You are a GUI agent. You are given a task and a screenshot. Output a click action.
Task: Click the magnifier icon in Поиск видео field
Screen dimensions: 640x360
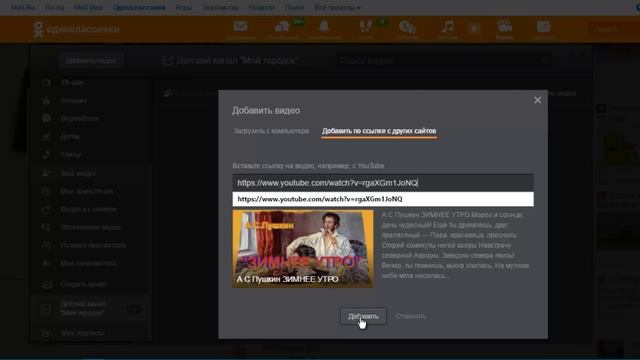(545, 60)
